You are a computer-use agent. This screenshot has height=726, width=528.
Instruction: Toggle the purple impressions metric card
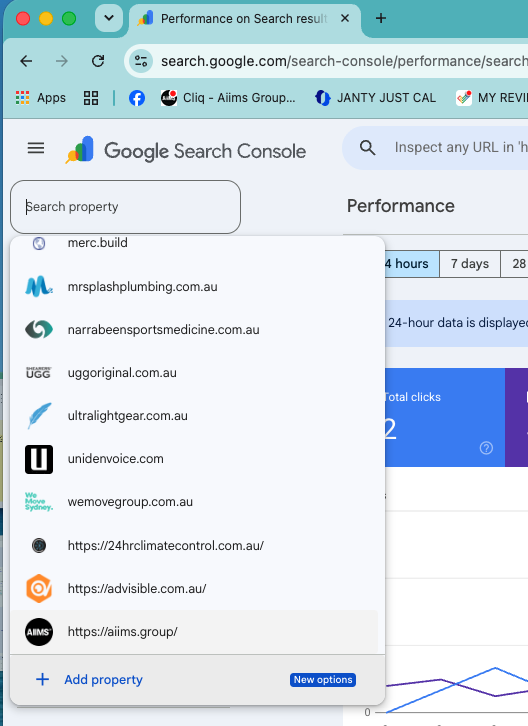[x=517, y=417]
